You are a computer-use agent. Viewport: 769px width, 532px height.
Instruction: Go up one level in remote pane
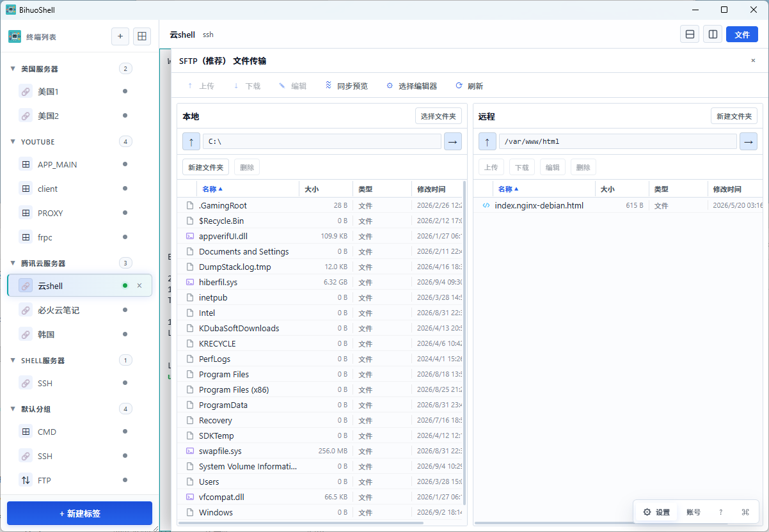tap(488, 141)
